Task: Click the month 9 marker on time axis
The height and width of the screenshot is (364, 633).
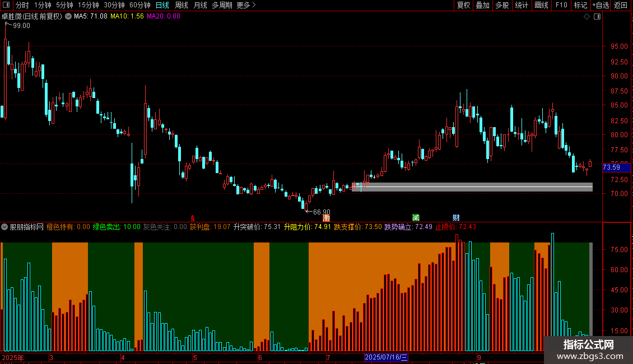Action: pyautogui.click(x=479, y=357)
